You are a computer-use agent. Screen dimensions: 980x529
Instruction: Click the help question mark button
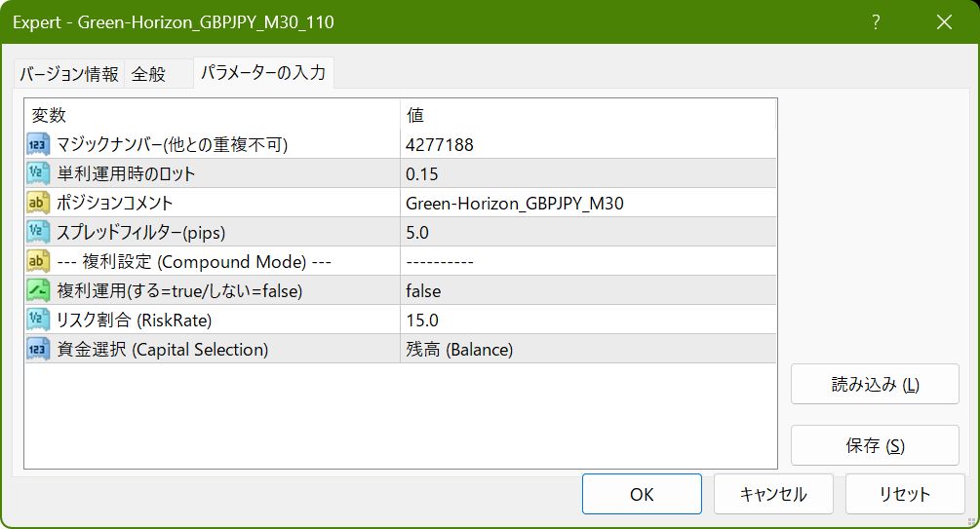(876, 22)
